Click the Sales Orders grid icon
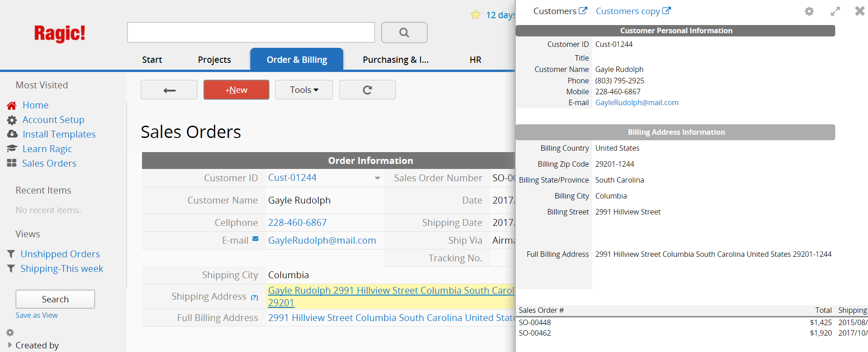 tap(12, 163)
